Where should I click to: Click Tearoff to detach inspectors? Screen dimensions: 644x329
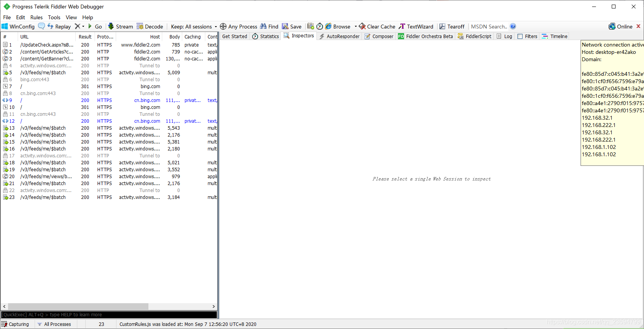pyautogui.click(x=452, y=27)
